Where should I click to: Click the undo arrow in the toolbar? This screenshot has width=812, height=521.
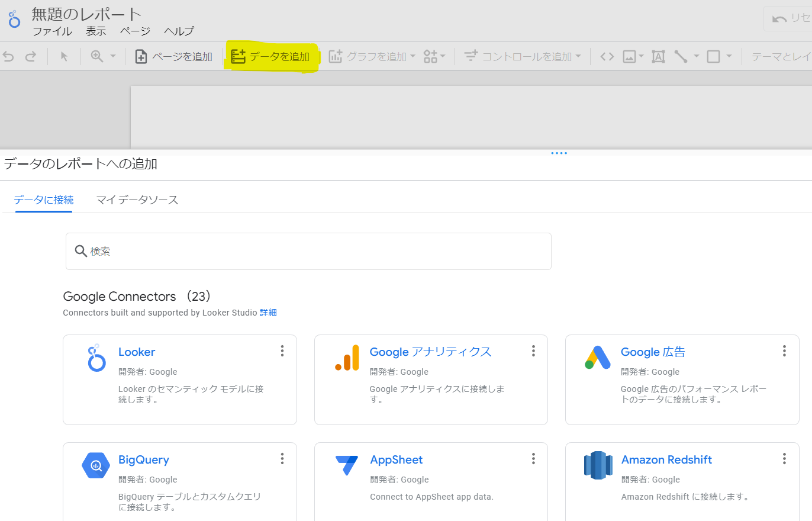tap(8, 56)
